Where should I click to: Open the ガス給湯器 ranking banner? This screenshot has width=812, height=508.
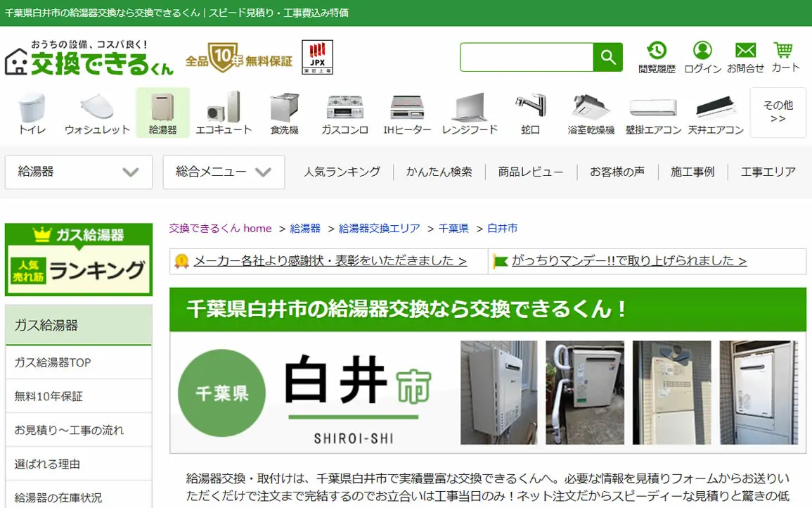point(79,259)
